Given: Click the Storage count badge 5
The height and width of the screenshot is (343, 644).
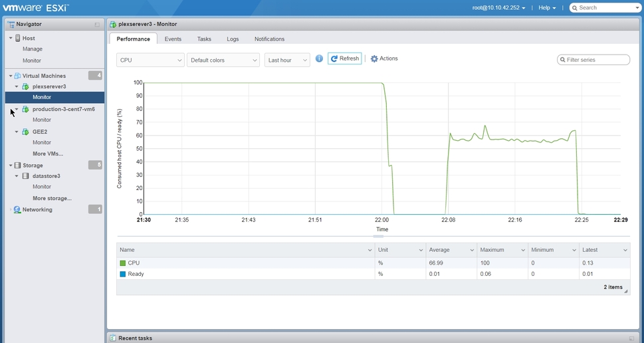Looking at the screenshot, I should click(95, 165).
